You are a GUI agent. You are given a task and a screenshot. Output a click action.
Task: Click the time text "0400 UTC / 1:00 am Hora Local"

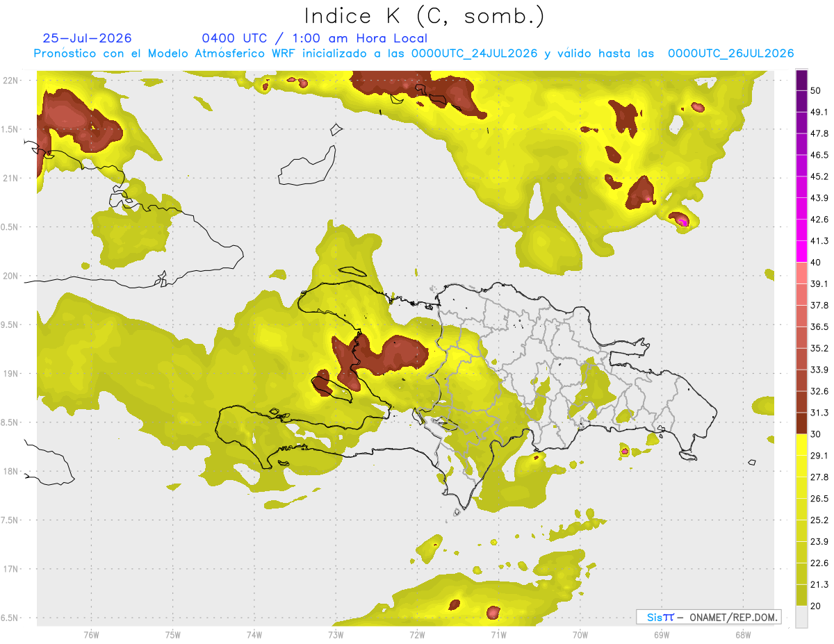pyautogui.click(x=315, y=39)
